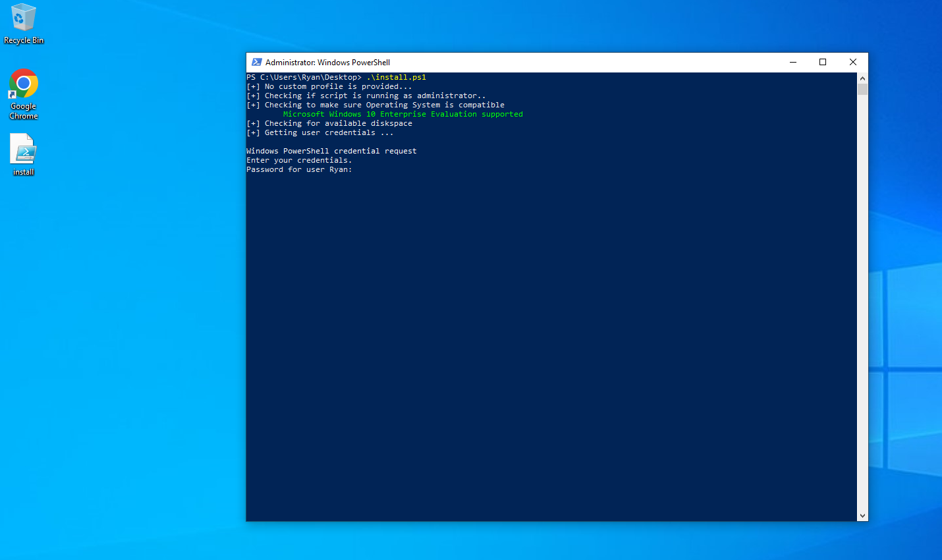
Task: Click the credential request text line
Action: [x=331, y=150]
